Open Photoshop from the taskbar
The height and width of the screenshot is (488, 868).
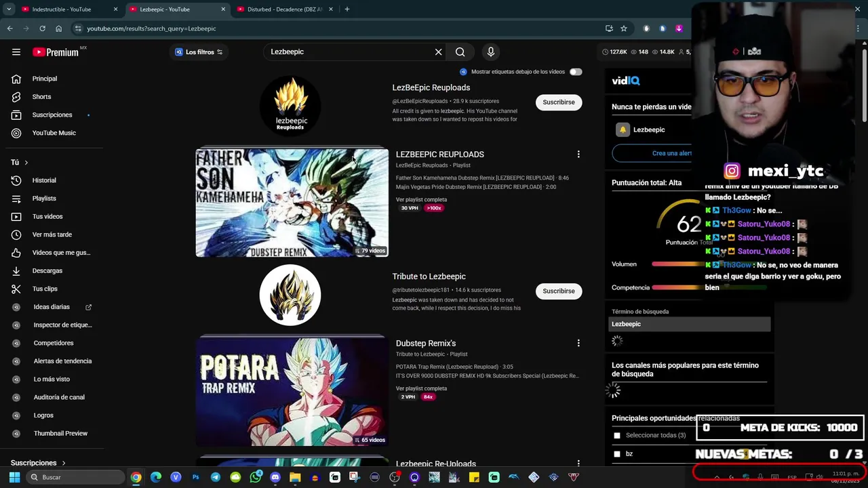[195, 477]
